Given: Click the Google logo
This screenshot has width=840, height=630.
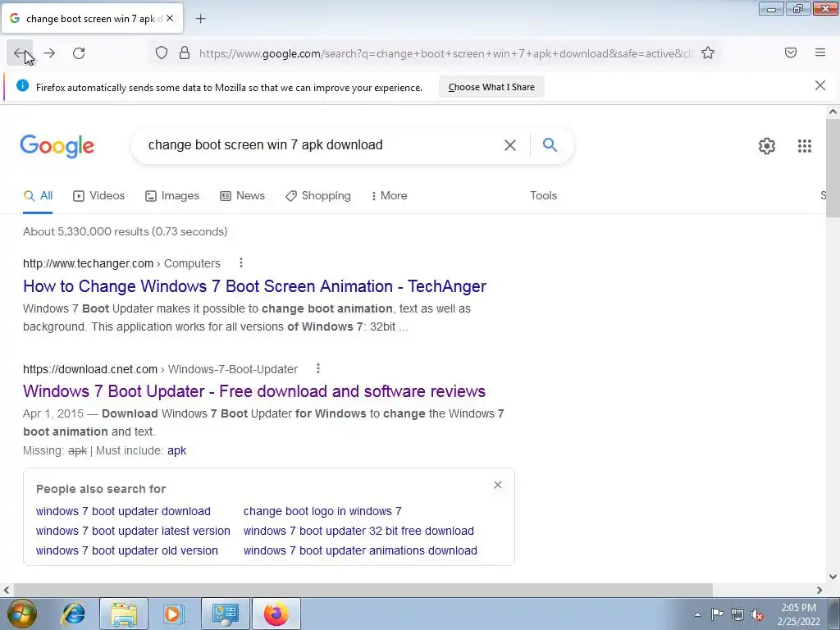Looking at the screenshot, I should click(57, 146).
